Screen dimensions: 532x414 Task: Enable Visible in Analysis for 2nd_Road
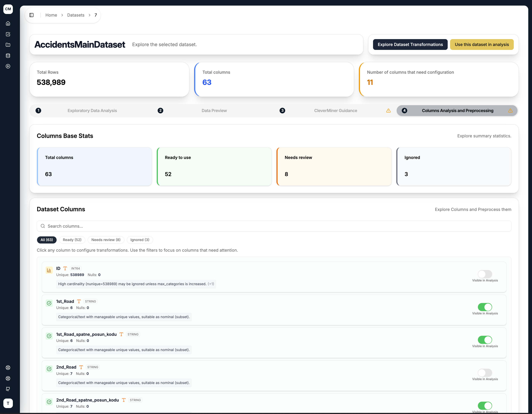click(x=485, y=373)
